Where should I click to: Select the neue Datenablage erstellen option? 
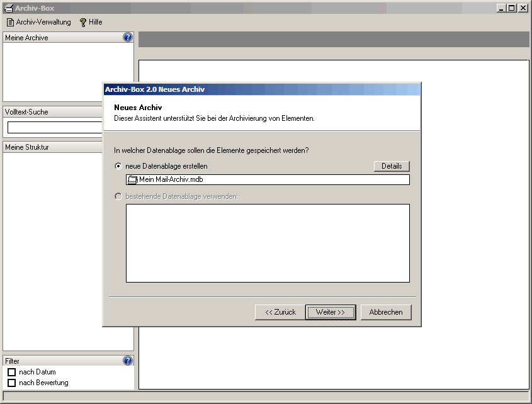click(118, 166)
